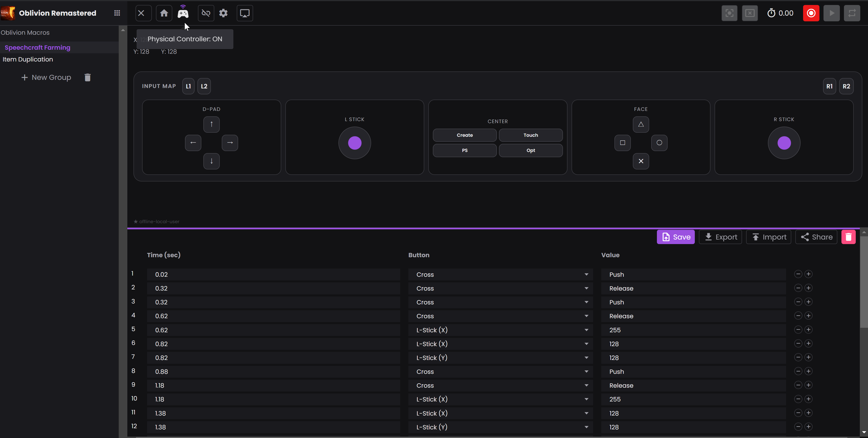868x438 pixels.
Task: Click the Opt center button
Action: click(x=531, y=150)
